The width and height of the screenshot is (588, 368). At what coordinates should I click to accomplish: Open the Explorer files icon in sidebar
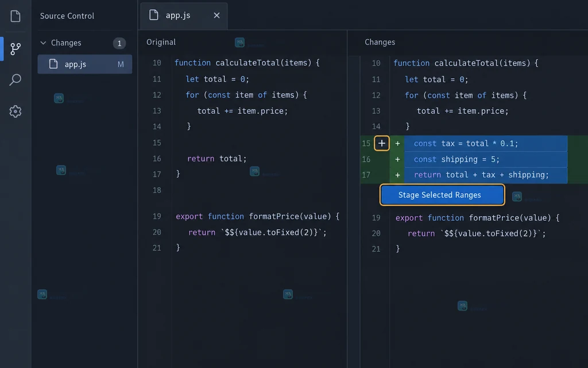click(x=16, y=16)
